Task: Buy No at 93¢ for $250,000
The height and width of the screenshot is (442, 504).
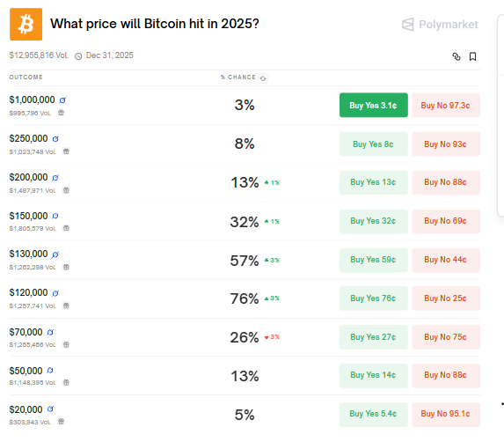Action: pyautogui.click(x=446, y=144)
